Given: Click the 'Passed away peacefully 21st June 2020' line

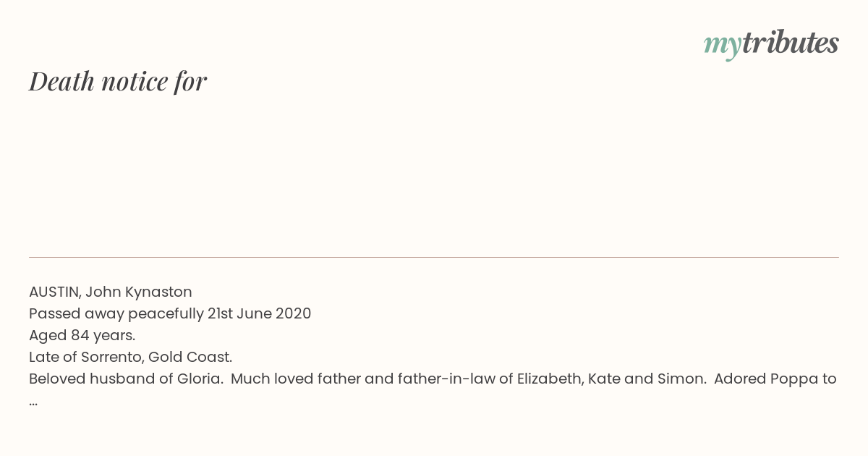Looking at the screenshot, I should coord(170,313).
